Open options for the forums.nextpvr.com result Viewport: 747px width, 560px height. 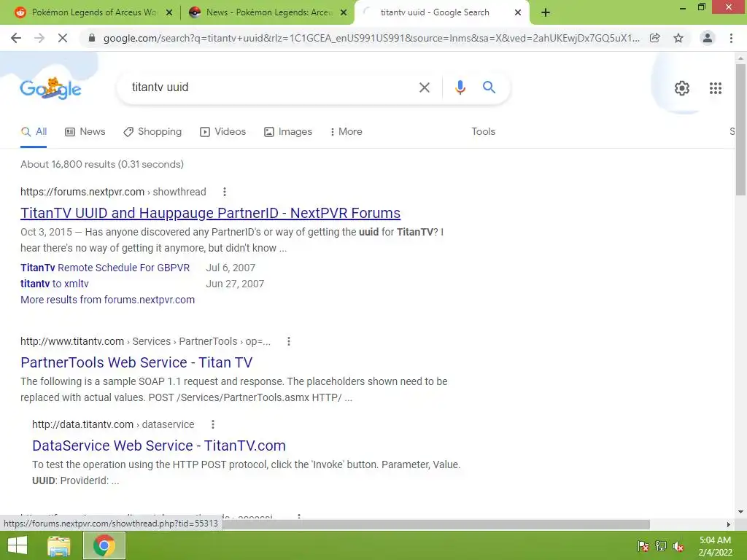pos(225,192)
